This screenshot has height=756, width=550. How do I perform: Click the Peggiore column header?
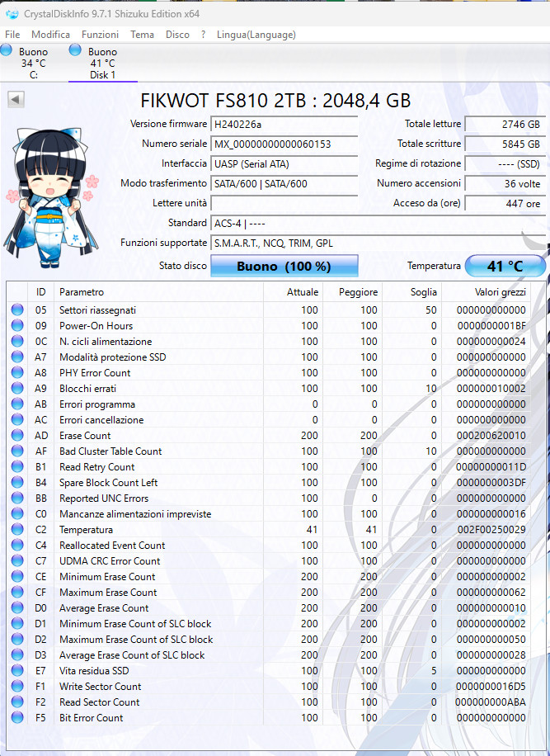click(x=353, y=291)
